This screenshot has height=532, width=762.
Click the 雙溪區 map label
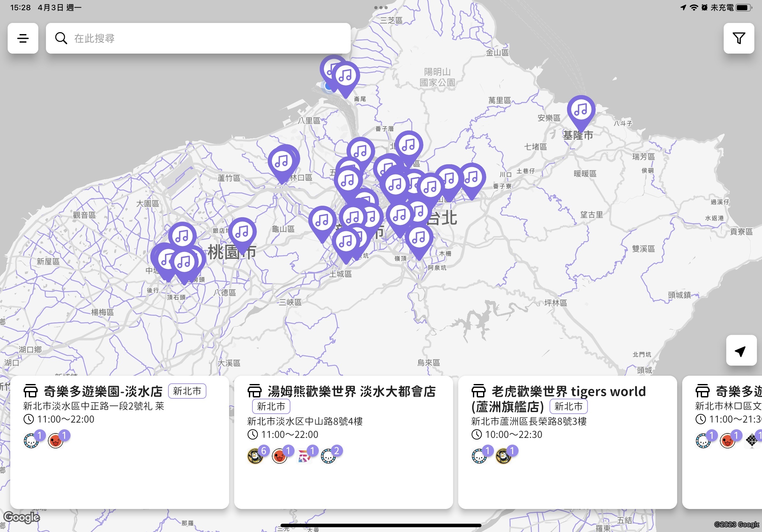point(643,249)
